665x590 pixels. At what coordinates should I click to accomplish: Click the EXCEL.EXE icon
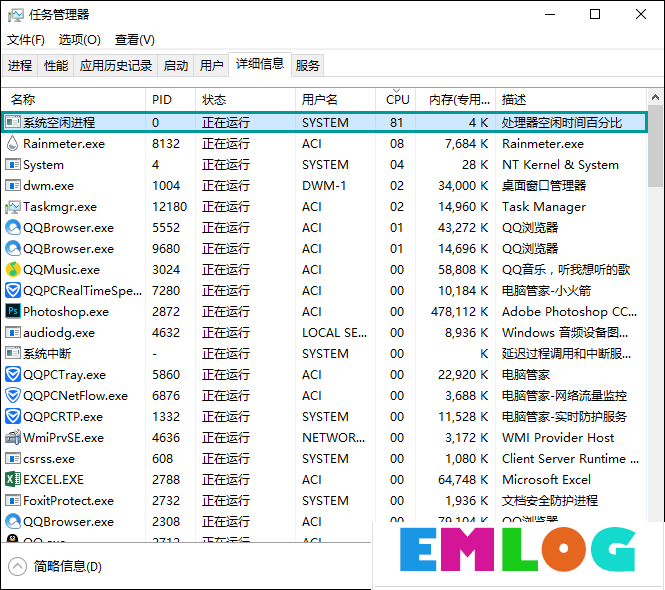pyautogui.click(x=13, y=479)
